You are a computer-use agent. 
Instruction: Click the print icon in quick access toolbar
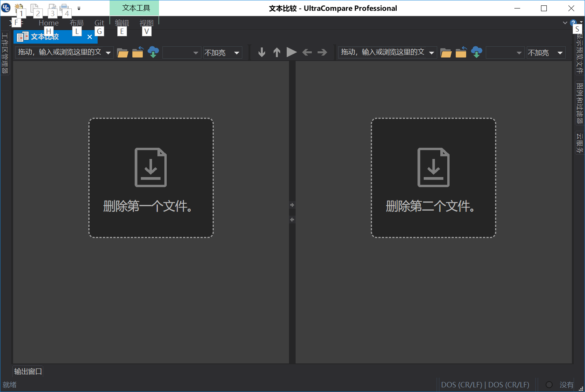tap(64, 7)
